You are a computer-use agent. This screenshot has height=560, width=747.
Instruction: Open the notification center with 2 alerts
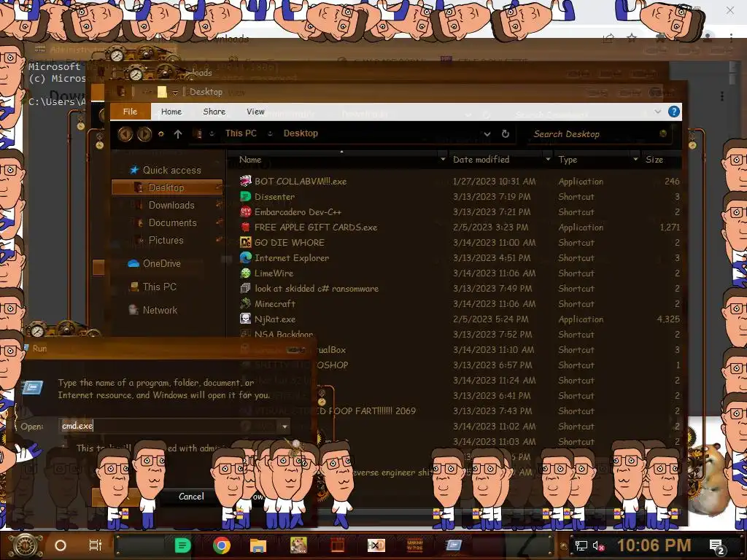point(717,547)
